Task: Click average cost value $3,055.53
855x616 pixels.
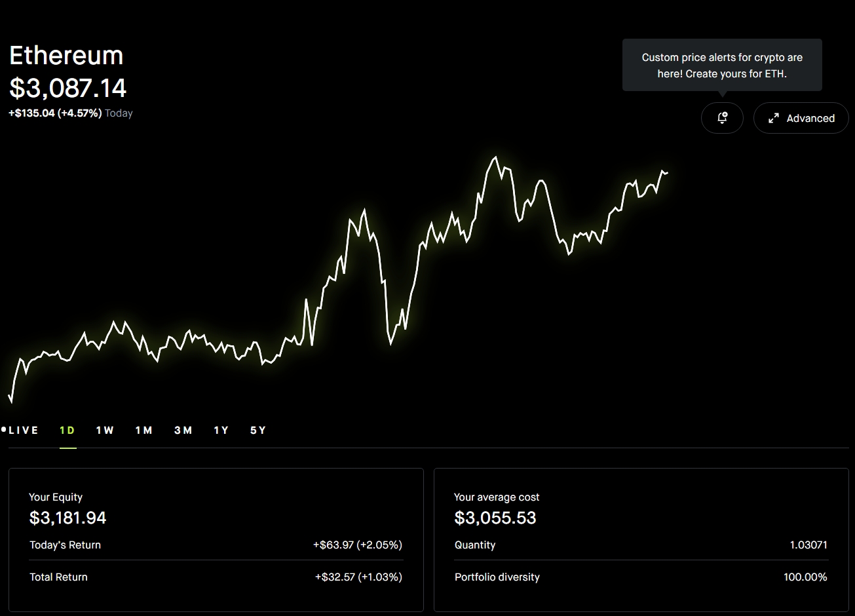Action: (495, 518)
